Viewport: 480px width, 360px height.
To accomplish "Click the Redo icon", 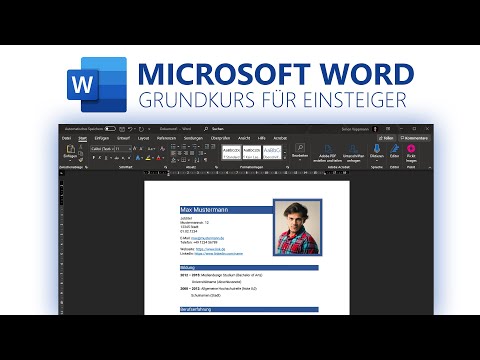I will pyautogui.click(x=141, y=129).
